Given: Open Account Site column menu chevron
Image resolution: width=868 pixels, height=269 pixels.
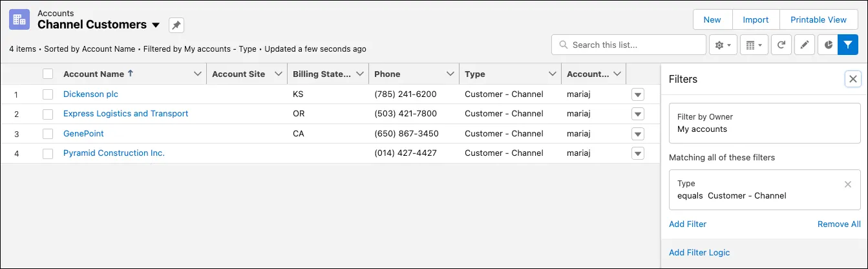Looking at the screenshot, I should click(279, 74).
